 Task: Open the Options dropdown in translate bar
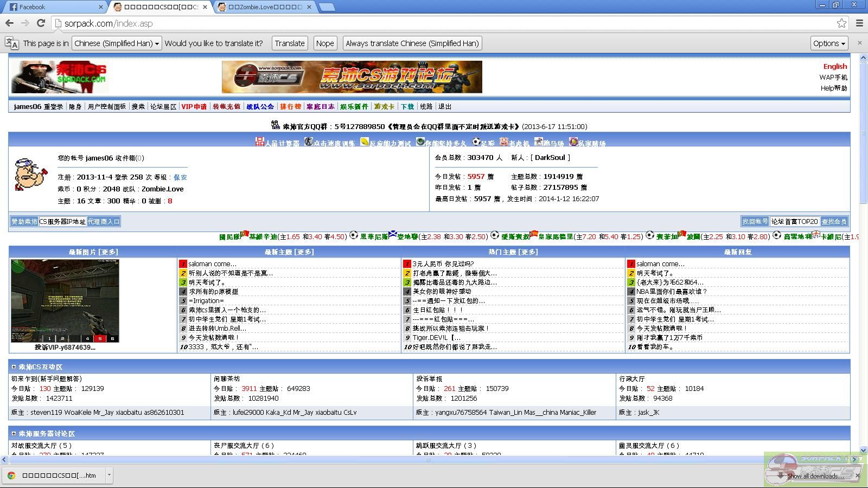click(829, 43)
